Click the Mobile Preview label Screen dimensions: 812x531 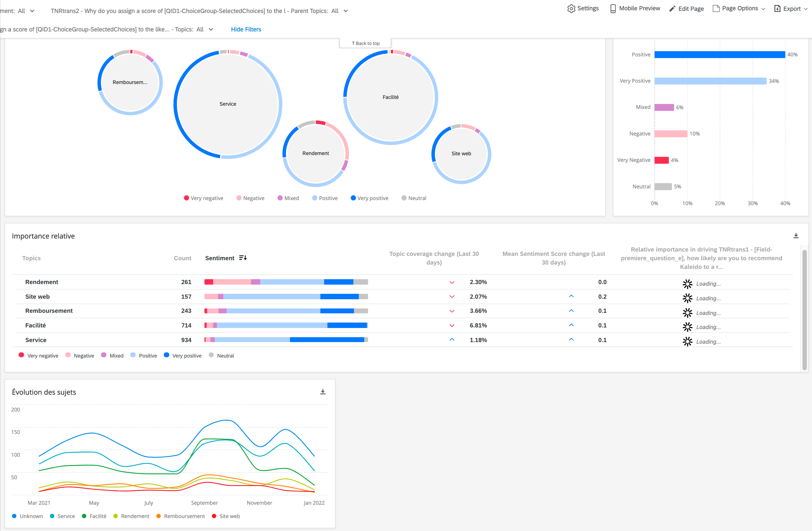[639, 8]
